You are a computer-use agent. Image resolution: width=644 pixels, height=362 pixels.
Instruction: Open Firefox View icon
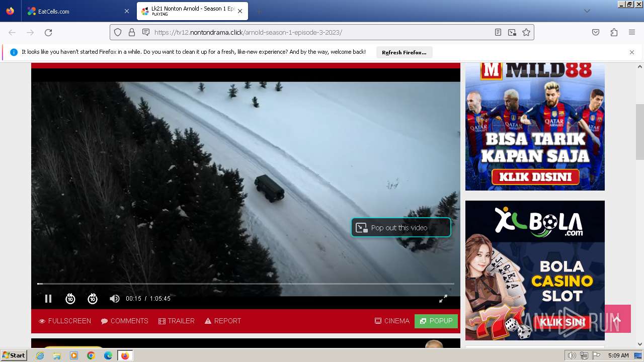(x=10, y=11)
